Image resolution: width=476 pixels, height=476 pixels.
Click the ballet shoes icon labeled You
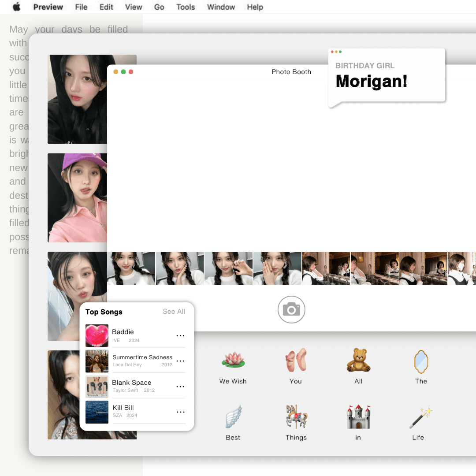[x=296, y=360]
